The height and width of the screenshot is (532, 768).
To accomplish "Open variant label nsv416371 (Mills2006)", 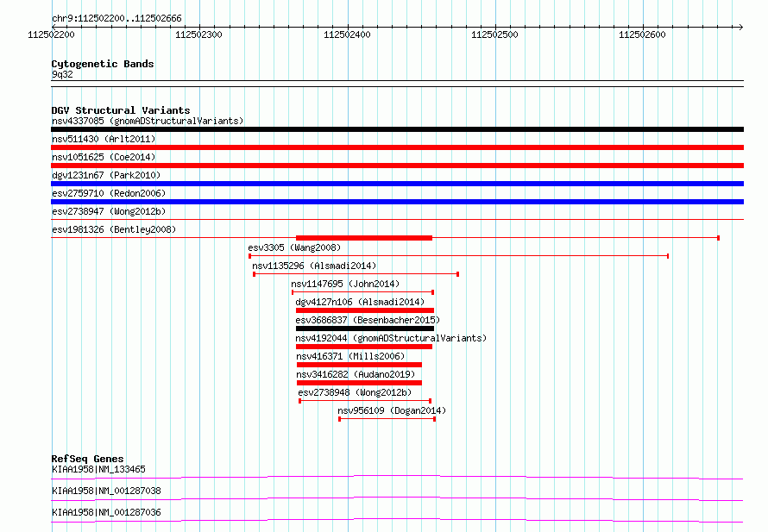I will point(350,356).
